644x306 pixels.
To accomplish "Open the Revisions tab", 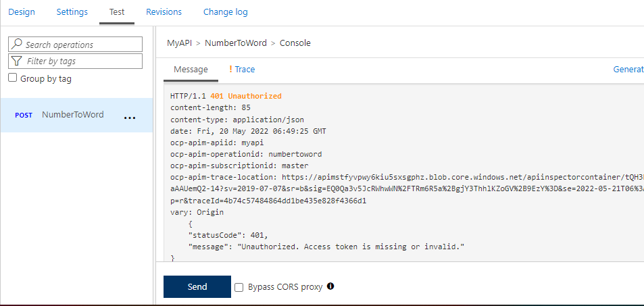I will (x=164, y=12).
